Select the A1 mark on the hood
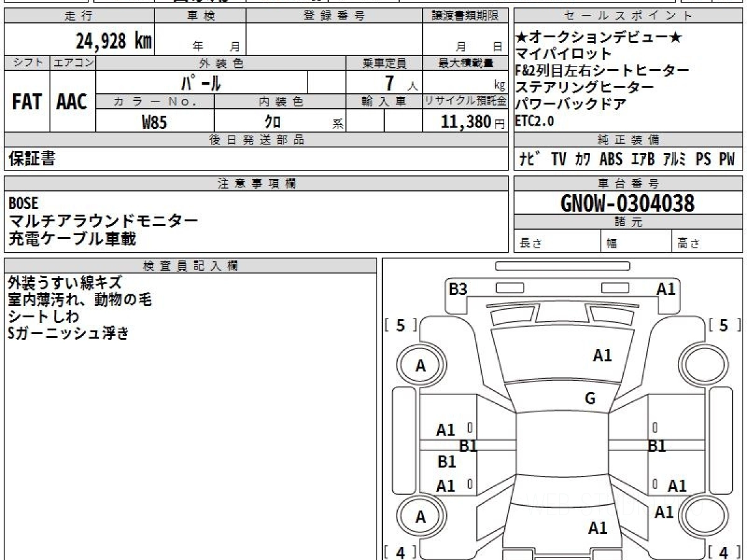 pos(603,355)
